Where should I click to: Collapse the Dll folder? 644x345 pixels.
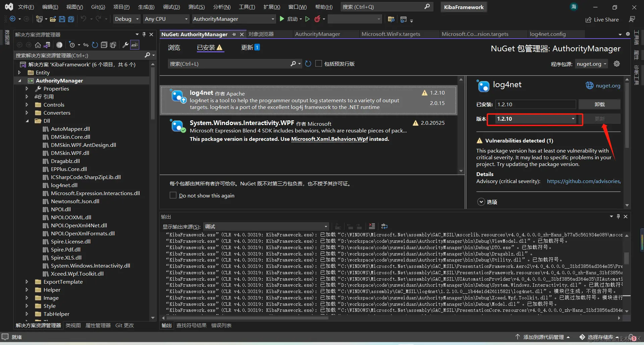pyautogui.click(x=27, y=121)
